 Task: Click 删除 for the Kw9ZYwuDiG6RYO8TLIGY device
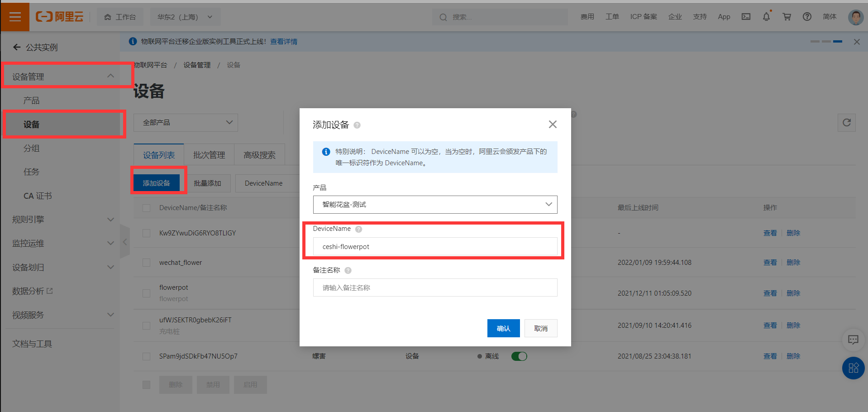[x=793, y=233]
